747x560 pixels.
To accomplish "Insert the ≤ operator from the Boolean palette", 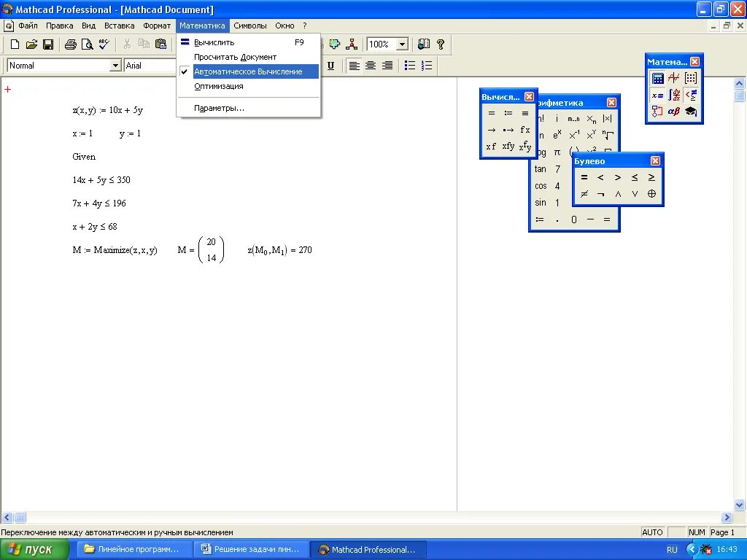I will (635, 178).
